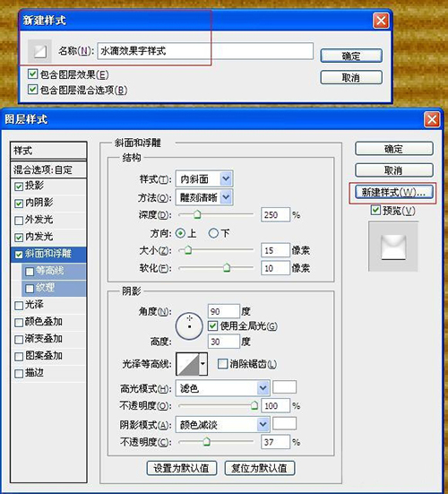Select the 下 direction radio button
Screen dimensions: 448x494
click(x=213, y=233)
